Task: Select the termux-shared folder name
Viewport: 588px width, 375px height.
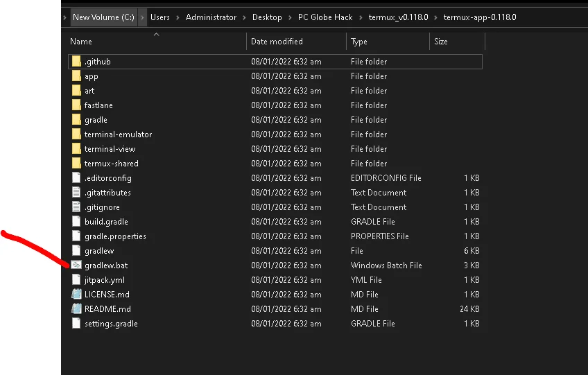Action: 112,164
